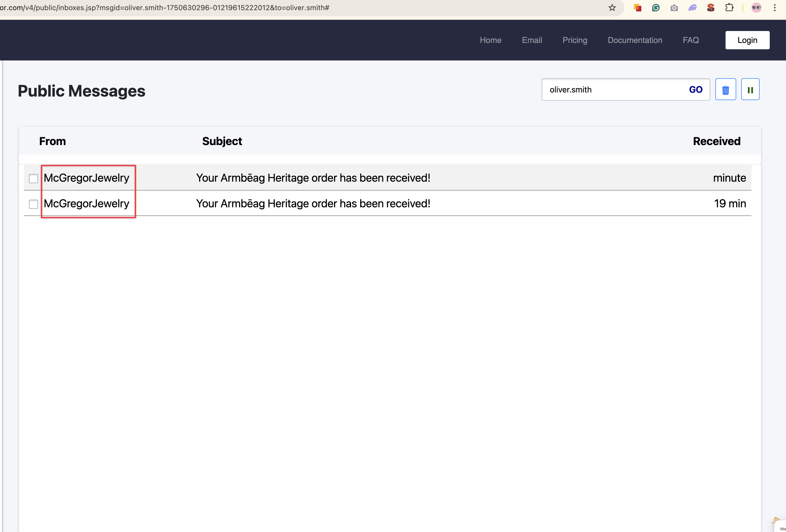
Task: Go to the Pricing nav item
Action: click(x=575, y=40)
